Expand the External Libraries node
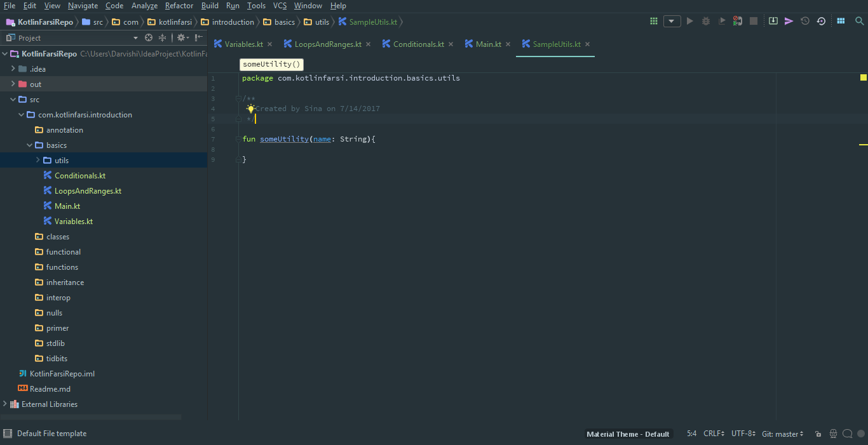The image size is (868, 445). tap(5, 404)
